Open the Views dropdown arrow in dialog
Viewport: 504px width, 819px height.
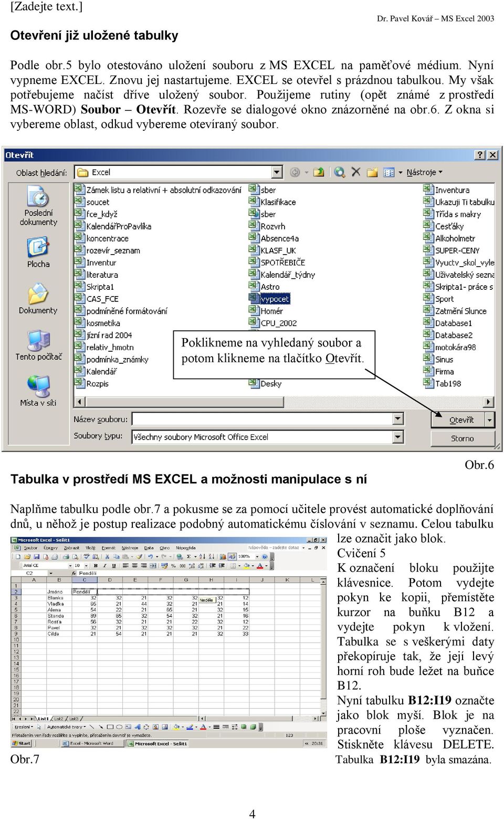coord(401,172)
